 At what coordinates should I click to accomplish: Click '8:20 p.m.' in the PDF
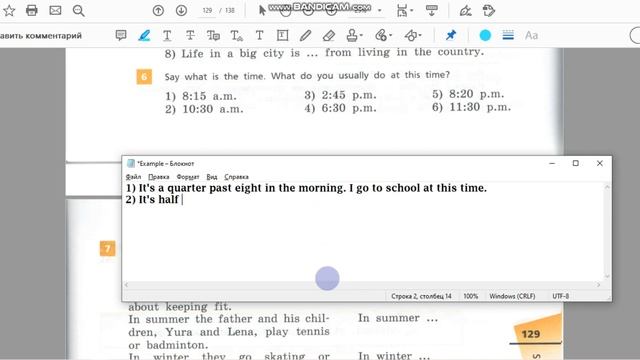[x=477, y=94]
